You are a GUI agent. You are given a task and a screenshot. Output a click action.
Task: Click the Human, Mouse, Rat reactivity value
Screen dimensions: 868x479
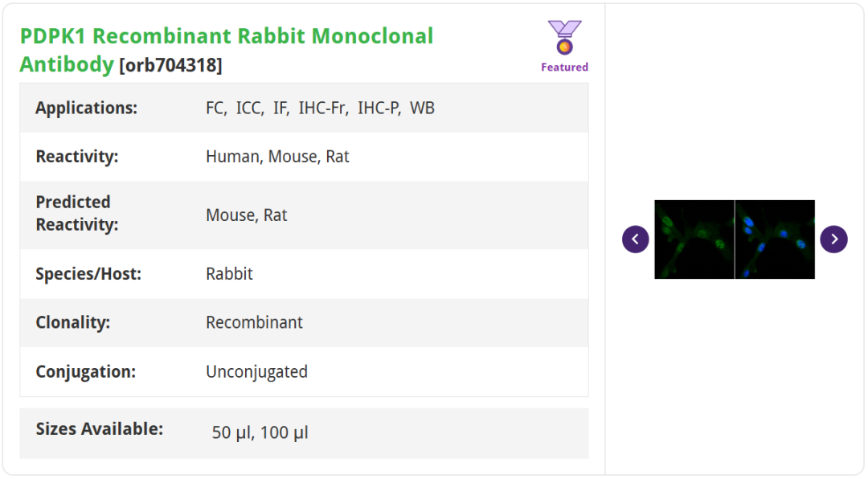tap(277, 157)
